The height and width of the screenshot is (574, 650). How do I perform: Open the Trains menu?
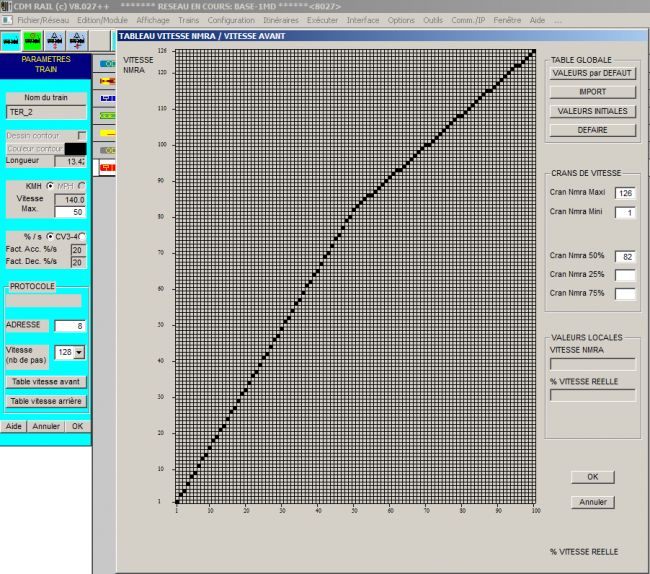pos(189,20)
